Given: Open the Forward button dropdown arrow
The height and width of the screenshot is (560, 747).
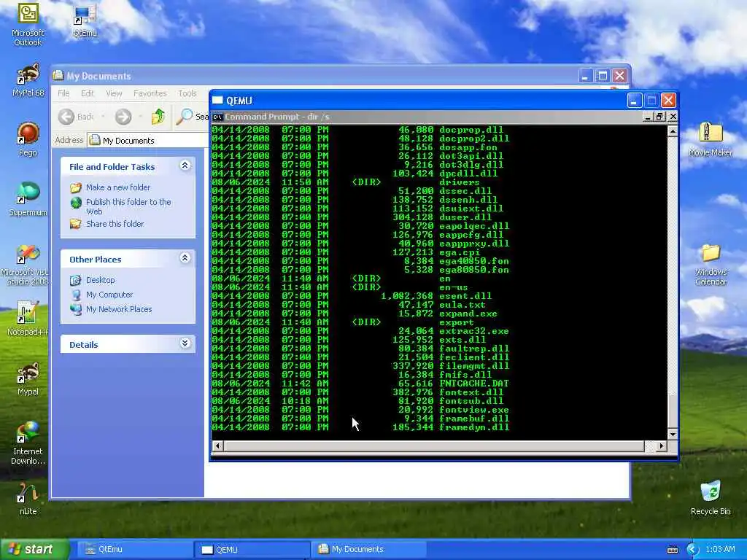Looking at the screenshot, I should [140, 117].
